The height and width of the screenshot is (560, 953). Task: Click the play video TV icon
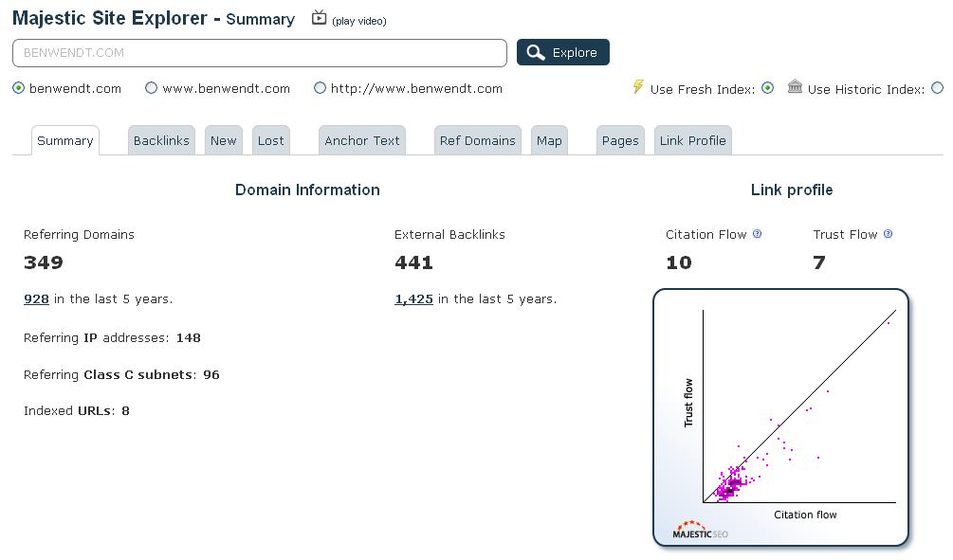[x=319, y=18]
